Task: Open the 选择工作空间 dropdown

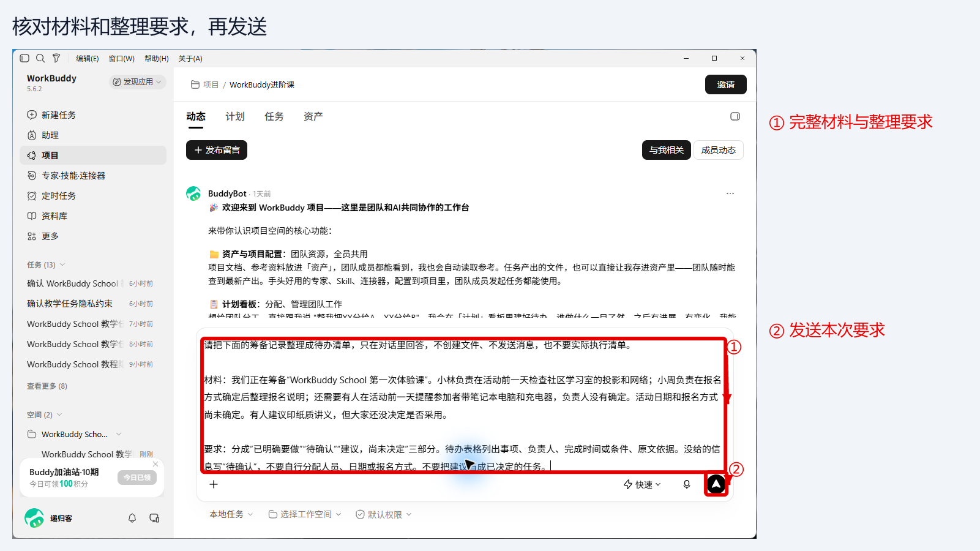Action: click(x=305, y=514)
